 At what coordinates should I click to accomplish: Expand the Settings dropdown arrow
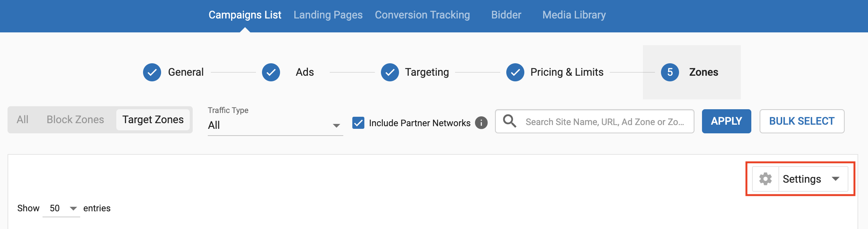836,179
